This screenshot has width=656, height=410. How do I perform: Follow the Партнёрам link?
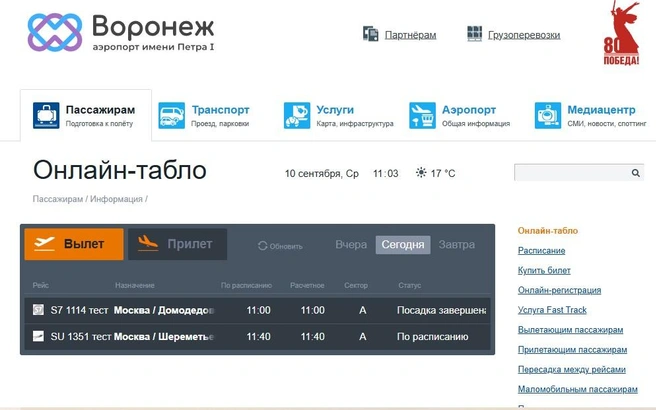point(410,35)
